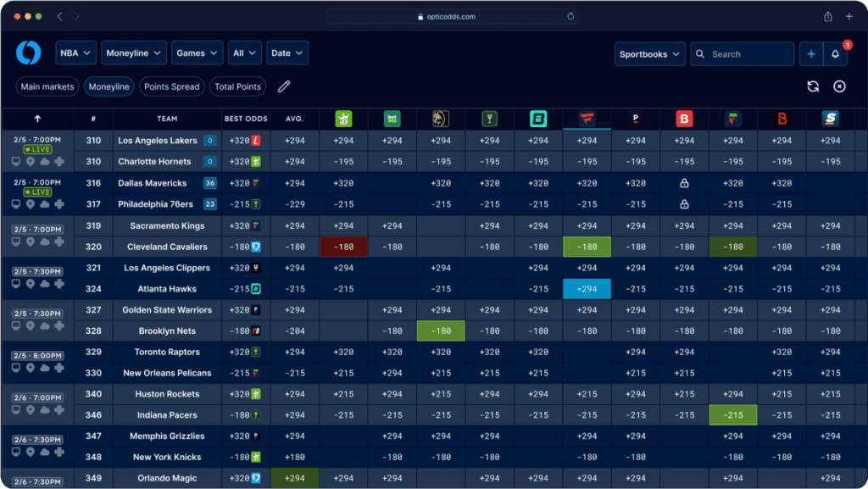
Task: Toggle the Total Points market filter
Action: click(x=237, y=86)
